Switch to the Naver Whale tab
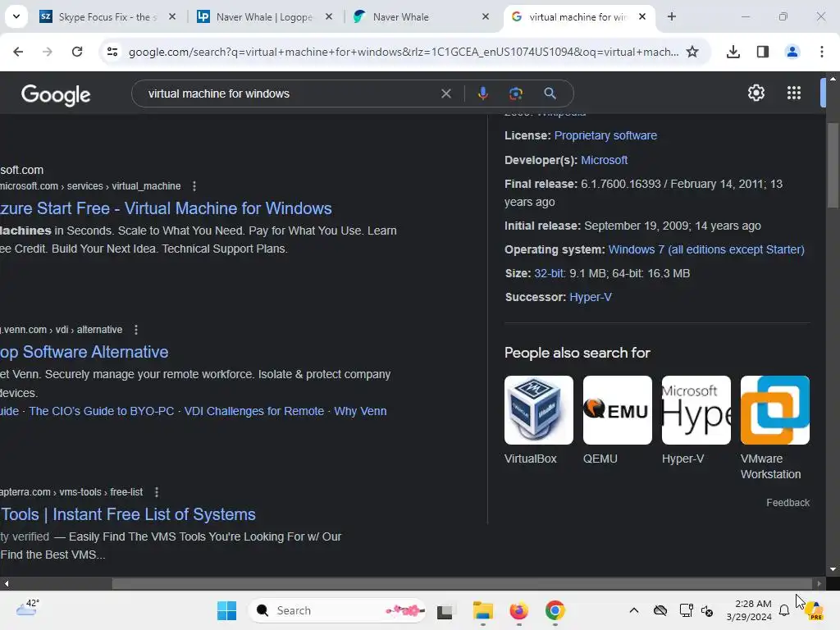840x630 pixels. [421, 16]
